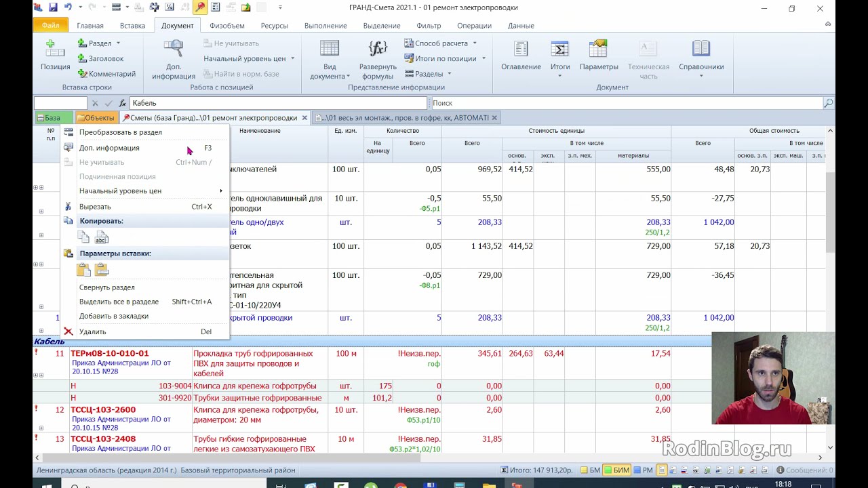The width and height of the screenshot is (868, 488).
Task: Open document Параметры icon
Action: coord(599,55)
